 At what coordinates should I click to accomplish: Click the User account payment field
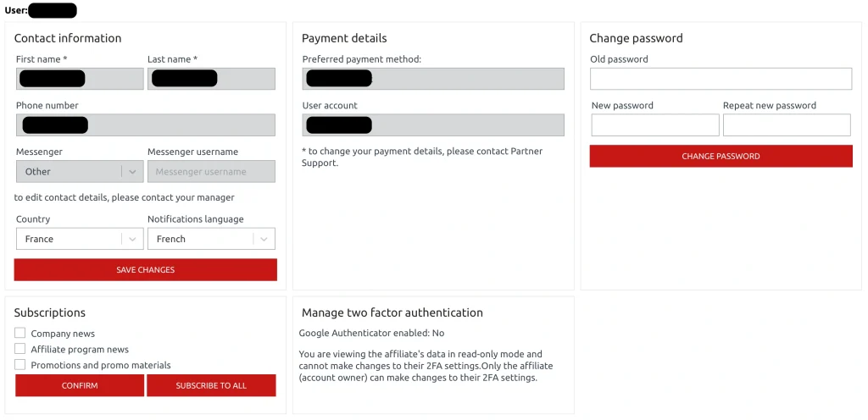coord(433,124)
